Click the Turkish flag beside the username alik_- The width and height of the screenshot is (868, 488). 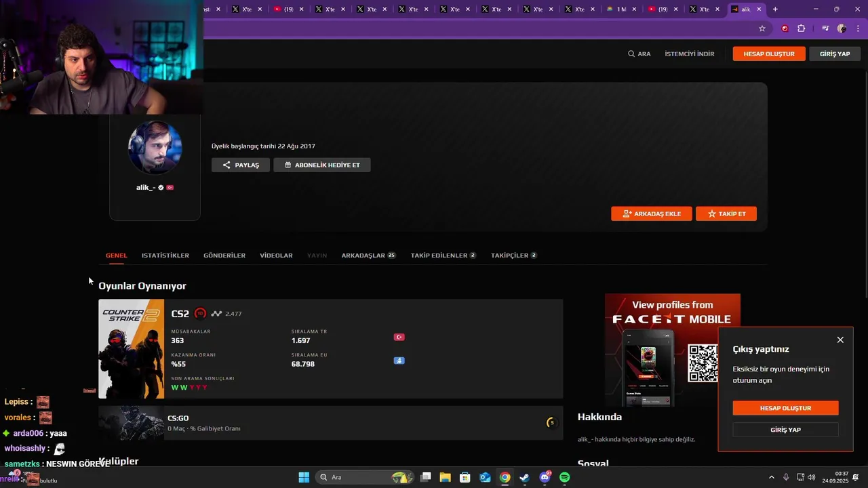[170, 187]
